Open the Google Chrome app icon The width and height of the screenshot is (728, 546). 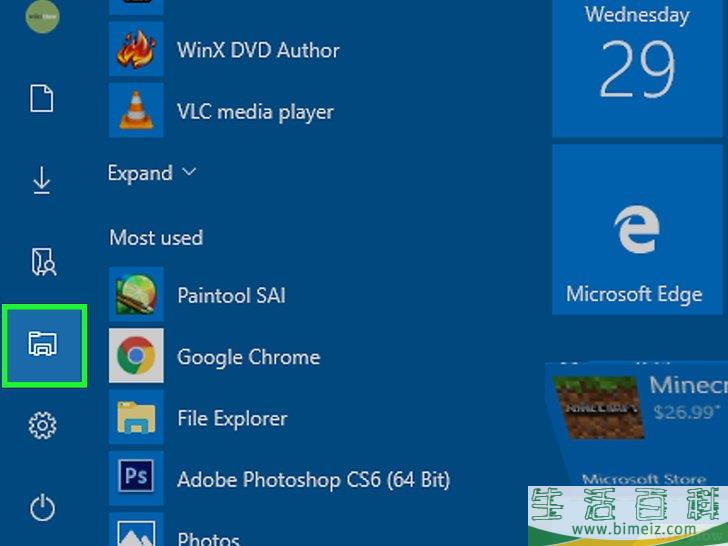[x=136, y=356]
